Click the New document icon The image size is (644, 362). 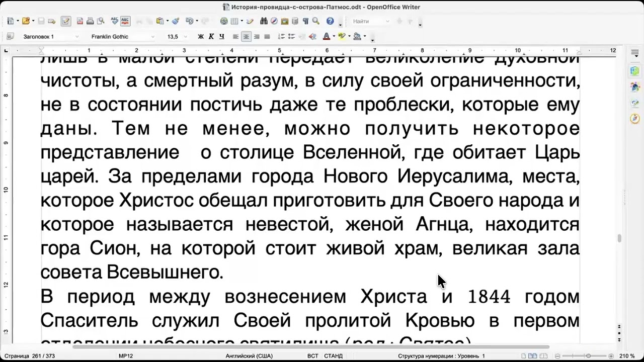tap(11, 21)
